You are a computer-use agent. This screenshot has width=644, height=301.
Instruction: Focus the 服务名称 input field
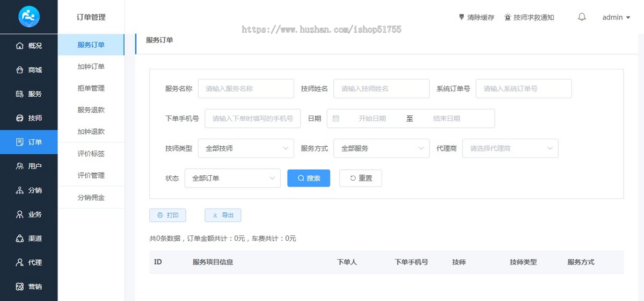(x=246, y=89)
